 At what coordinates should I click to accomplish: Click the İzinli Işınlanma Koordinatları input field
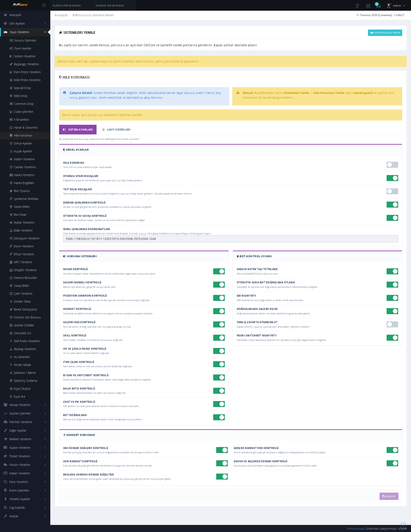[x=231, y=239]
